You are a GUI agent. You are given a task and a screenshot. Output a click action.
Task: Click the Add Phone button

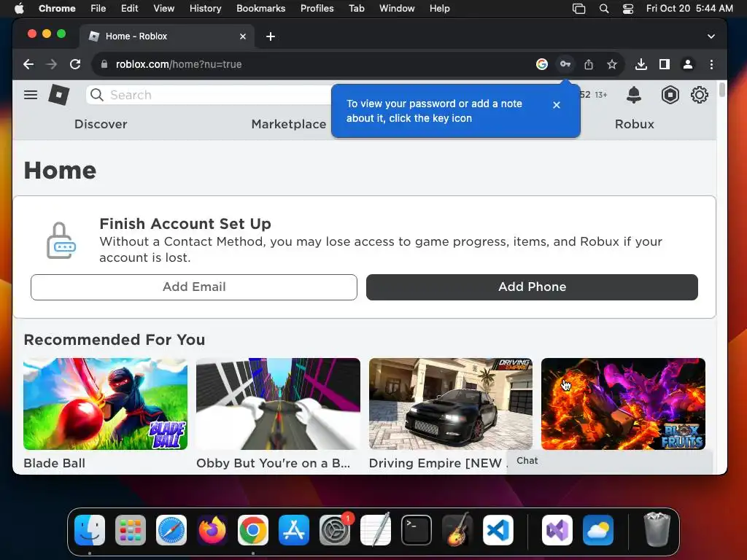pos(532,287)
